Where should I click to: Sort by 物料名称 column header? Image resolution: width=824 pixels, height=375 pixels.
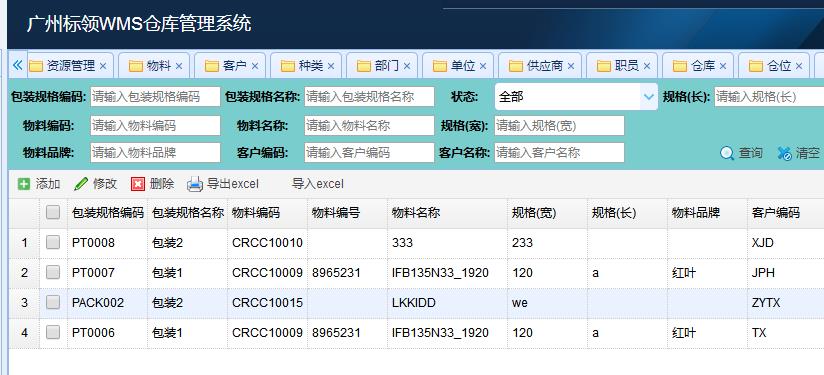pyautogui.click(x=447, y=213)
